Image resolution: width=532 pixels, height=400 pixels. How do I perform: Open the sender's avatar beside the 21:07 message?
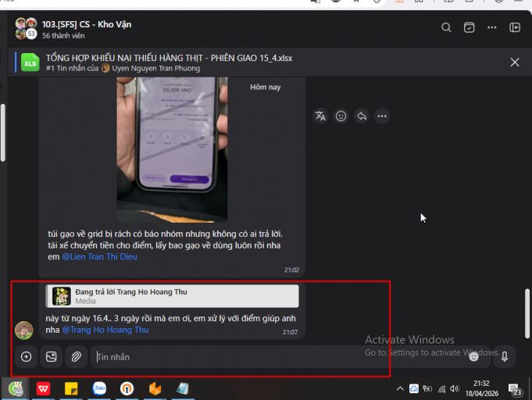click(x=23, y=330)
